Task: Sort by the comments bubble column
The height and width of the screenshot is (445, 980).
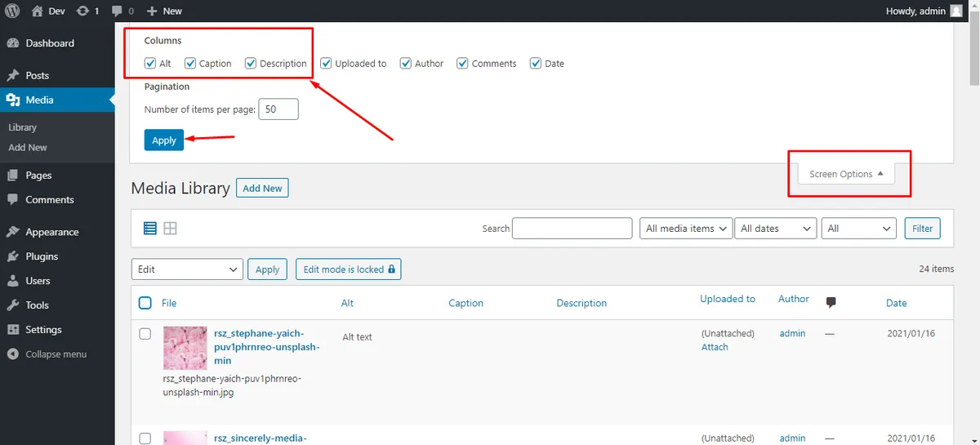Action: pos(831,302)
